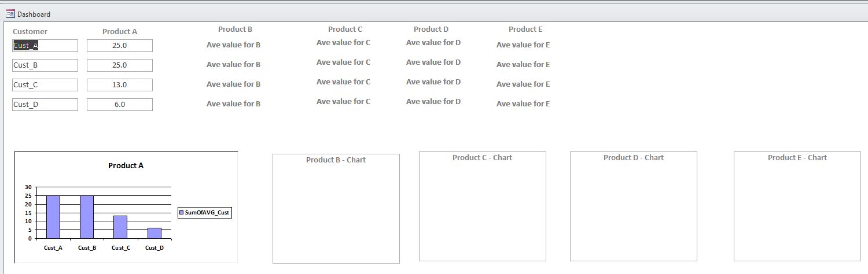
Task: Click the Dashboard form icon in tab
Action: [10, 14]
